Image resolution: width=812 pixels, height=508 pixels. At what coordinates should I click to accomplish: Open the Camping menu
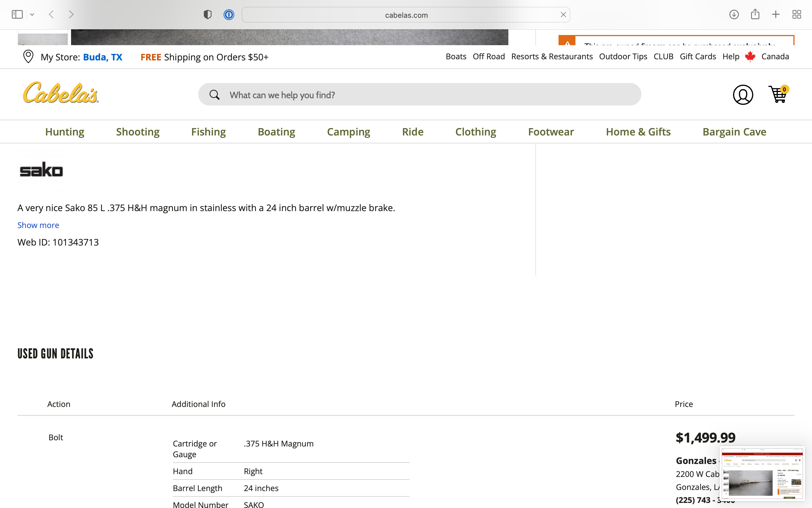pos(348,132)
